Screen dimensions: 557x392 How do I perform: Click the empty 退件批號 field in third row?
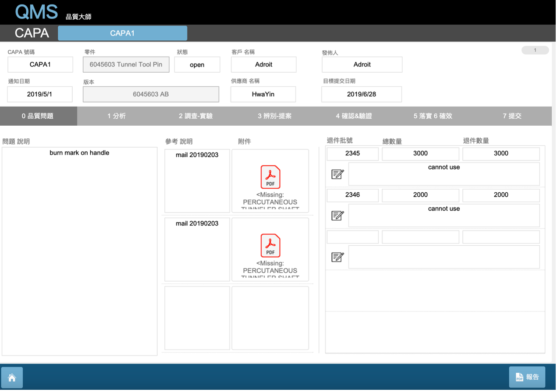coord(352,237)
